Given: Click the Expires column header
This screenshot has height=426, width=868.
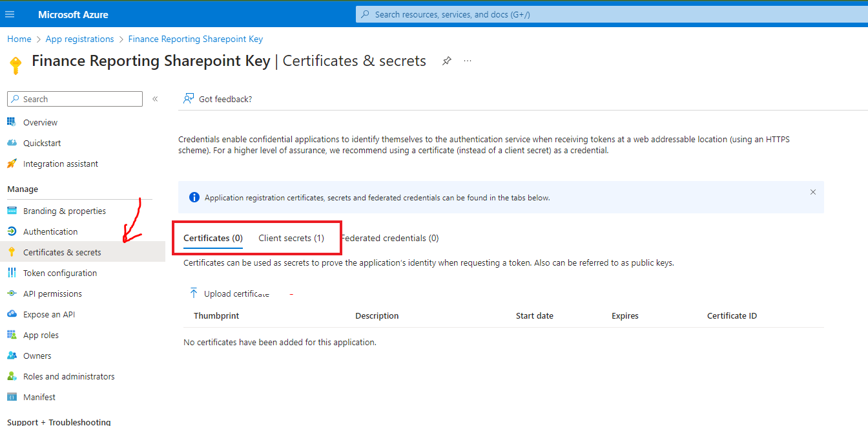Looking at the screenshot, I should (625, 316).
